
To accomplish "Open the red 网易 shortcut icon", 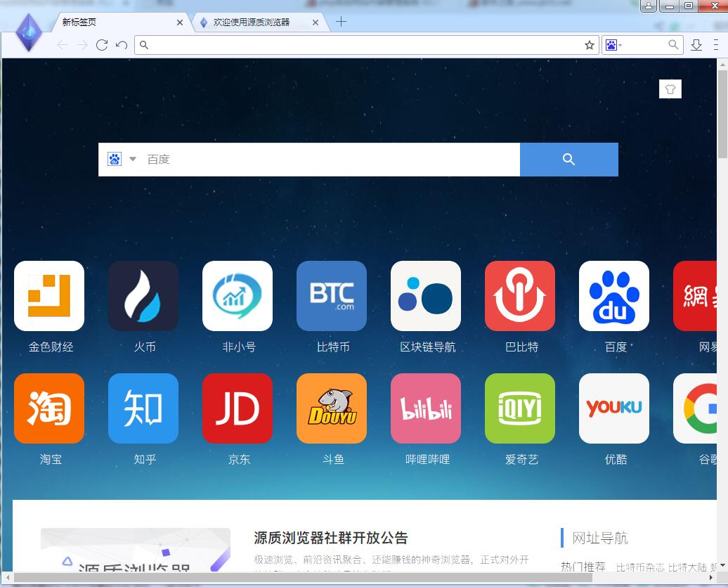I will point(695,296).
